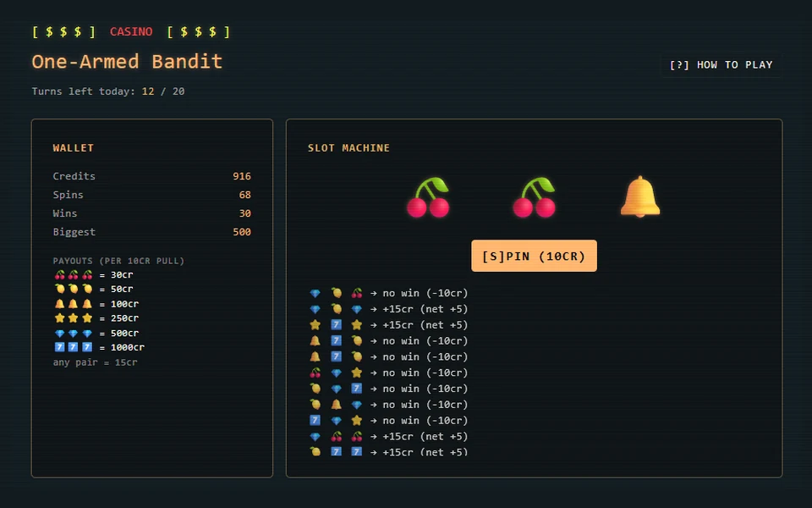The image size is (812, 508).
Task: Click the seven icon in star-seven-star log row
Action: pos(336,324)
